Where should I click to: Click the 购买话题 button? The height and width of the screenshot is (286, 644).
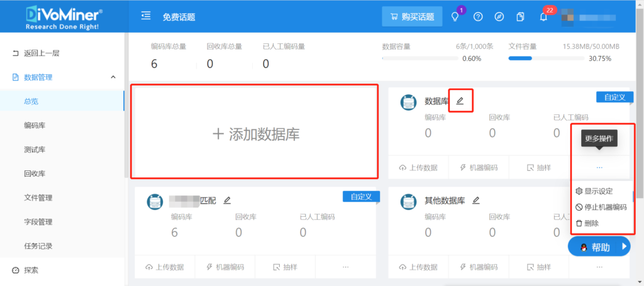pyautogui.click(x=413, y=17)
